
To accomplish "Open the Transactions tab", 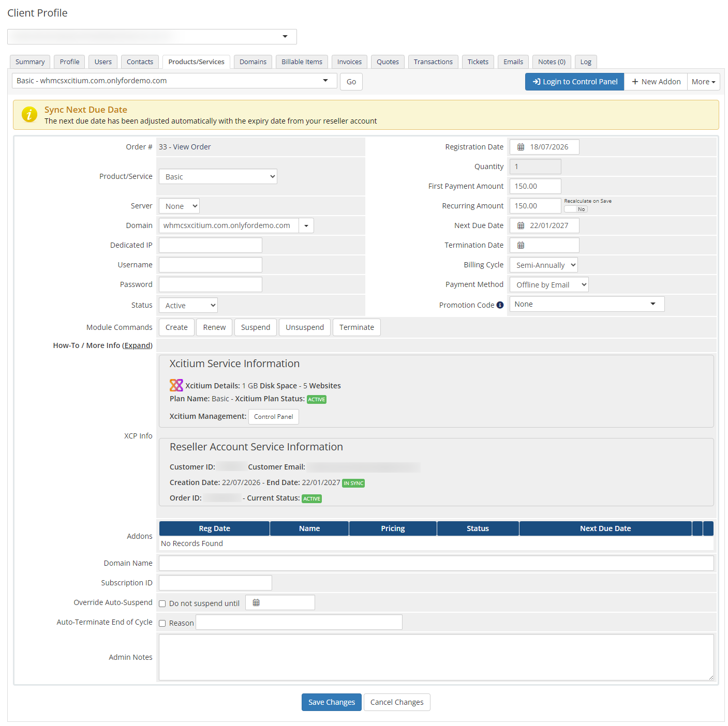I will pos(433,62).
